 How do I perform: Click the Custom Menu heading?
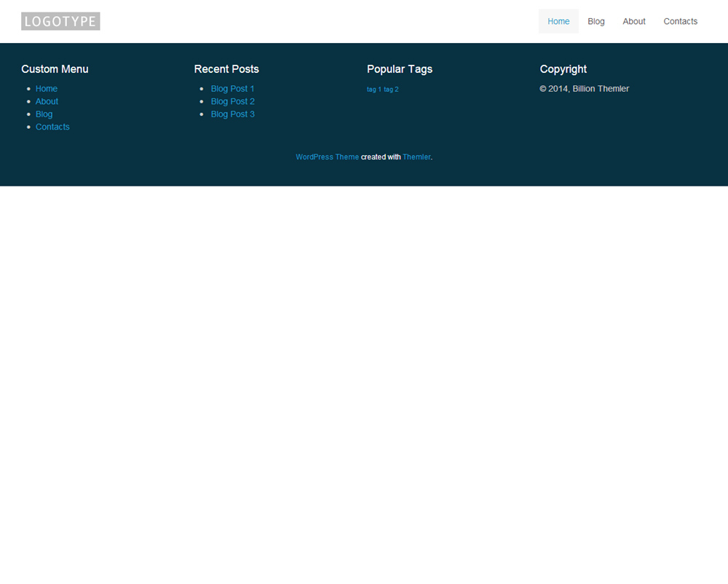pyautogui.click(x=55, y=69)
